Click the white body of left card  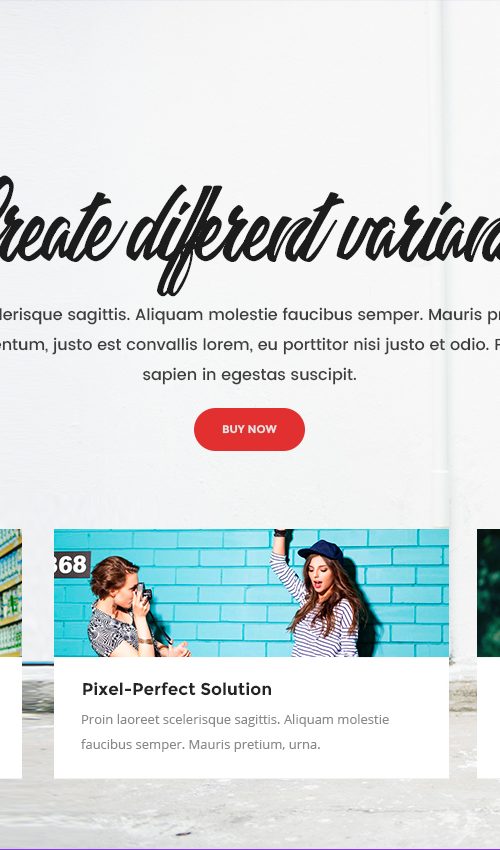11,718
